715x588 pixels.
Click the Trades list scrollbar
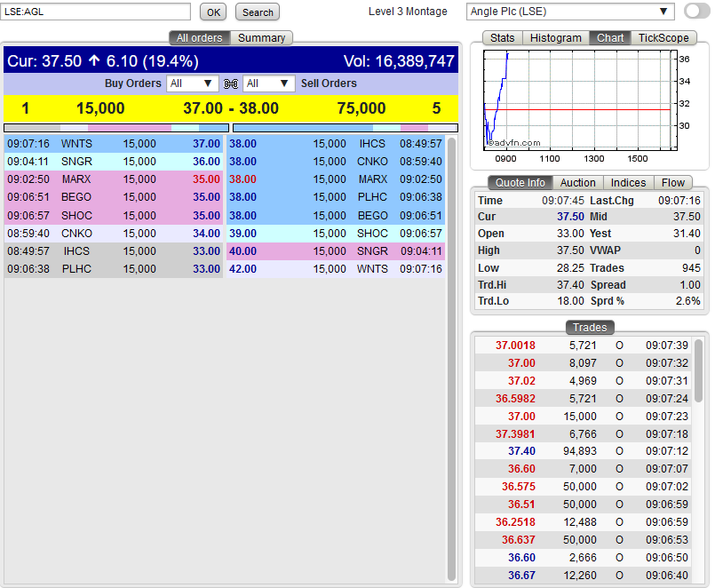click(698, 370)
